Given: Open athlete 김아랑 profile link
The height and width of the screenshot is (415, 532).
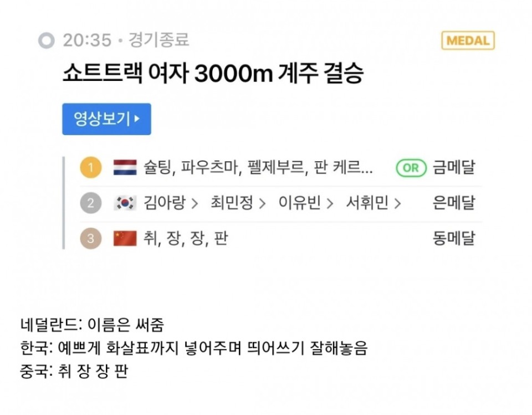Looking at the screenshot, I should click(x=165, y=203).
